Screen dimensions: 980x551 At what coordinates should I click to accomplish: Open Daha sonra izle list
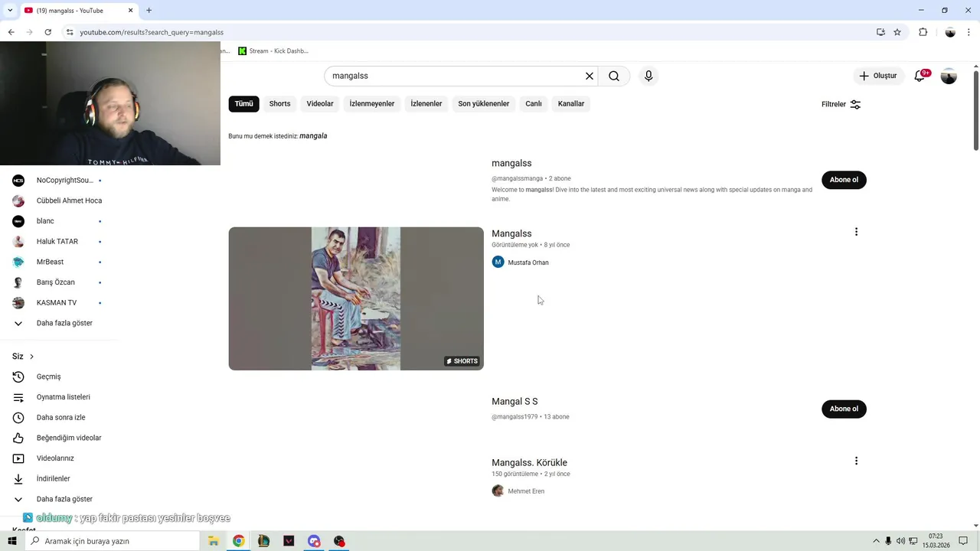pos(60,418)
